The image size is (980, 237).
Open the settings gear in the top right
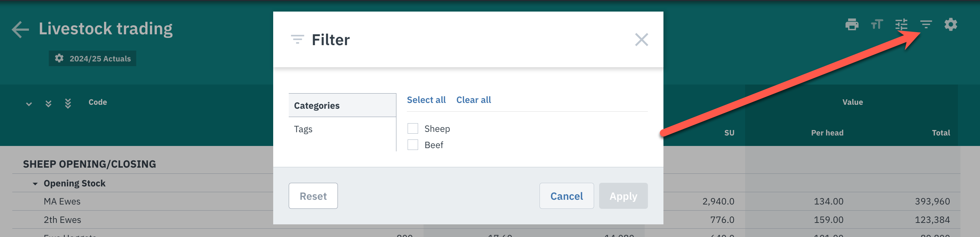click(x=950, y=24)
